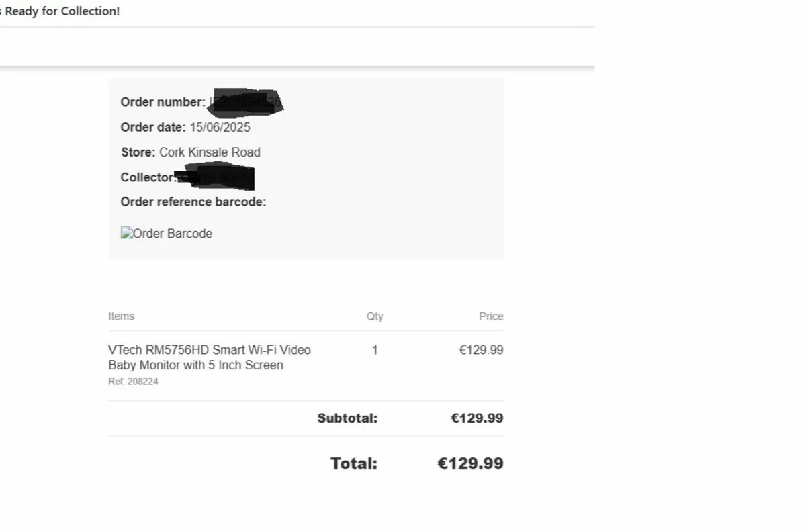Click the Ref: 208224 product reference
The height and width of the screenshot is (532, 806).
click(133, 382)
